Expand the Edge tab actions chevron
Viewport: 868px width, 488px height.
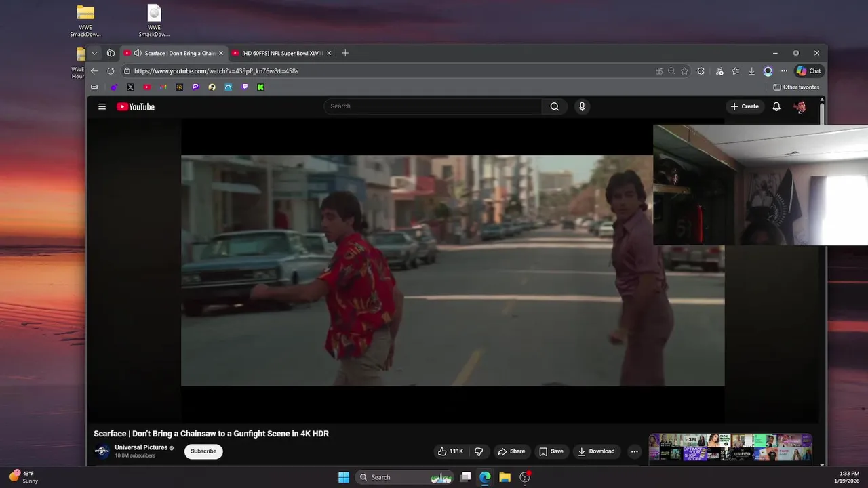coord(94,53)
